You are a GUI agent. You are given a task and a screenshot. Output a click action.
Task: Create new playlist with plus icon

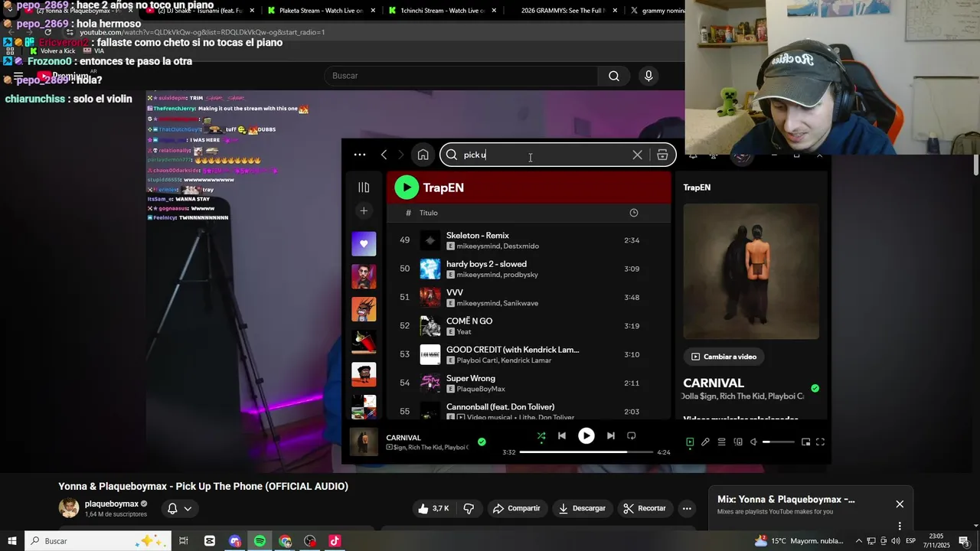[364, 210]
